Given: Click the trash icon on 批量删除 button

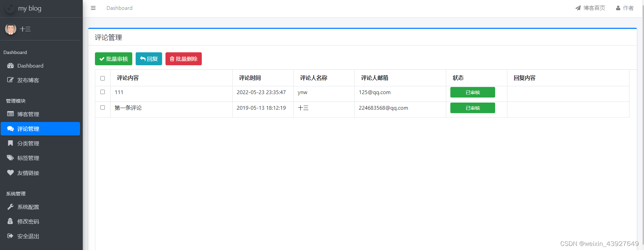Looking at the screenshot, I should click(172, 59).
